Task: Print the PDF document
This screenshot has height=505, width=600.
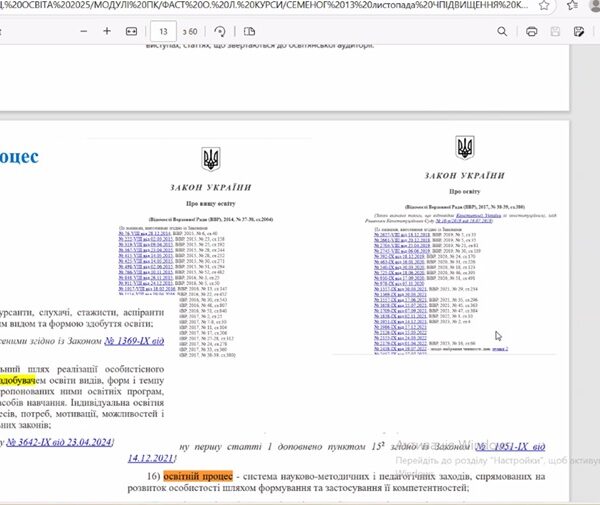Action: [x=531, y=31]
